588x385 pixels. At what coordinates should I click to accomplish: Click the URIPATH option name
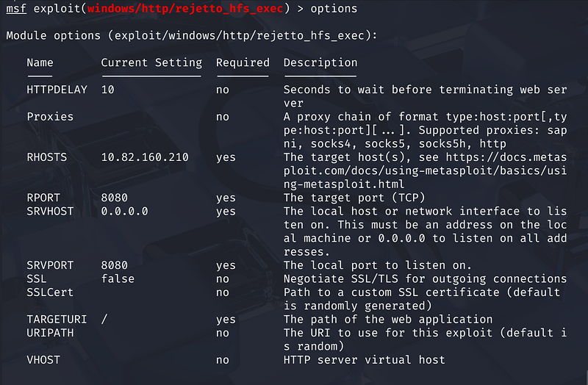(50, 333)
